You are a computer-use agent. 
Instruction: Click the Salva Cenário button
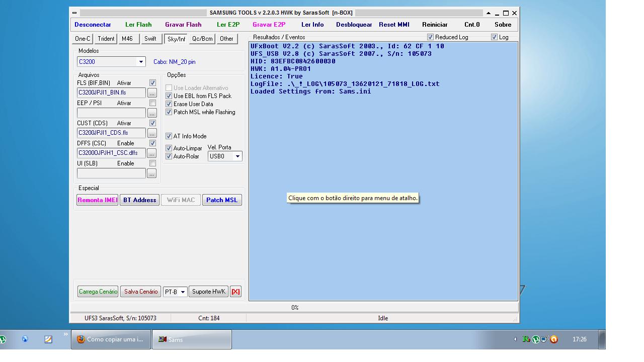pos(141,292)
